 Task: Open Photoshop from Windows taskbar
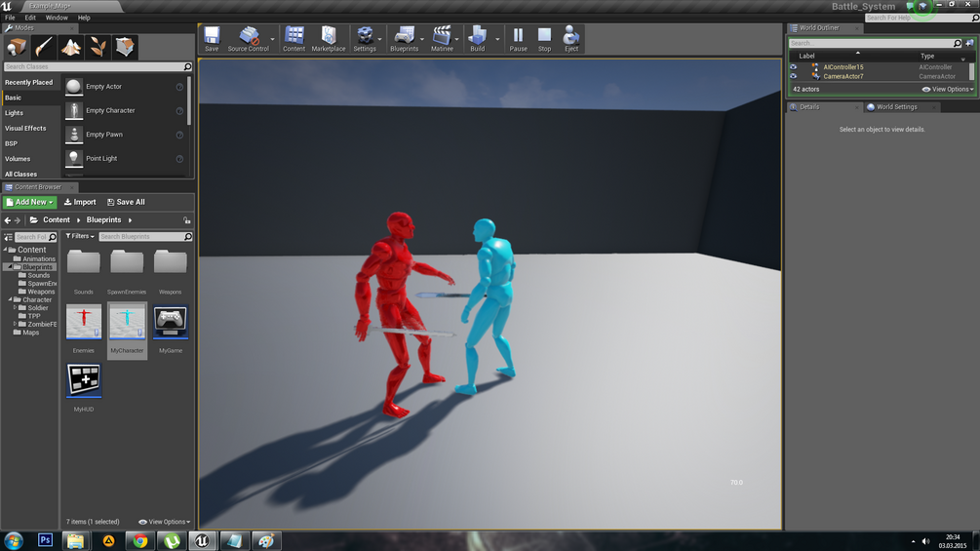(45, 540)
